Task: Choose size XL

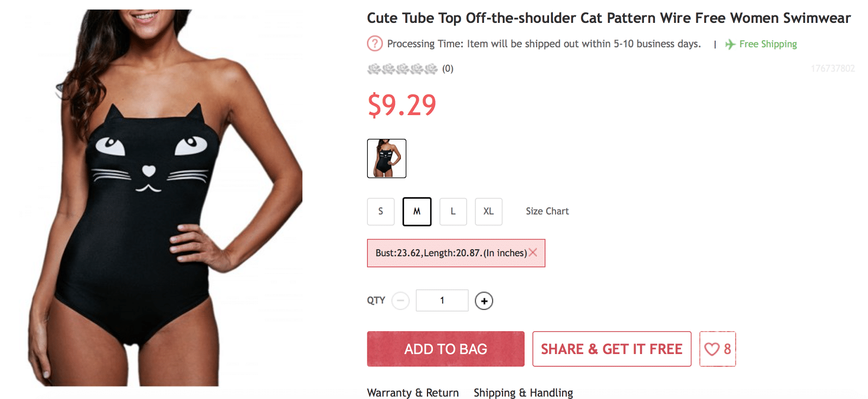Action: tap(488, 211)
